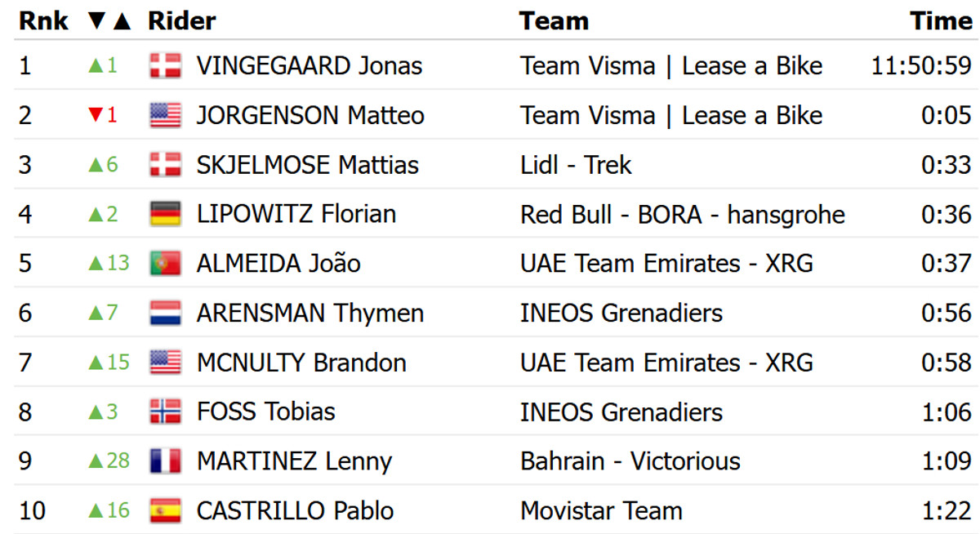Open Bahrain - Victorious team page

[x=630, y=461]
